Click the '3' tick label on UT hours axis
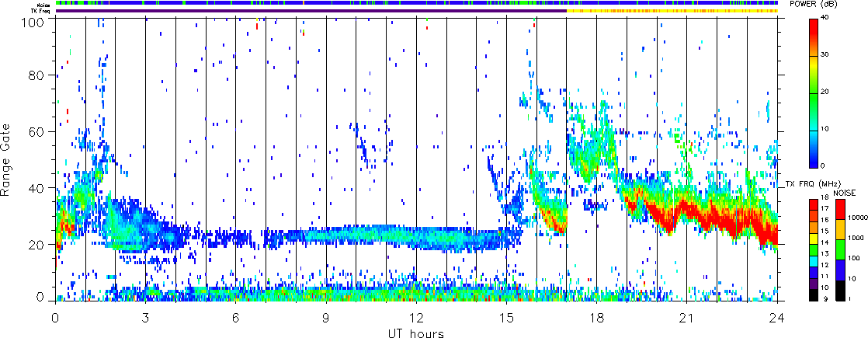 pos(146,318)
